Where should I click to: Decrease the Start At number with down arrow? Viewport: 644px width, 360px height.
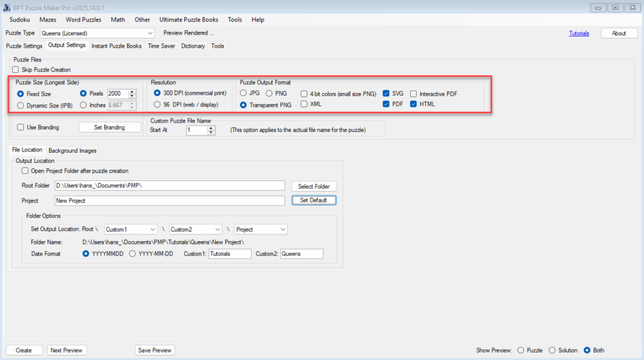211,133
